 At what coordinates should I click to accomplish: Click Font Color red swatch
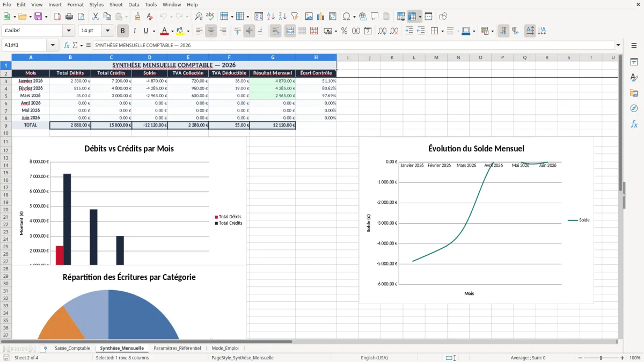pyautogui.click(x=164, y=31)
